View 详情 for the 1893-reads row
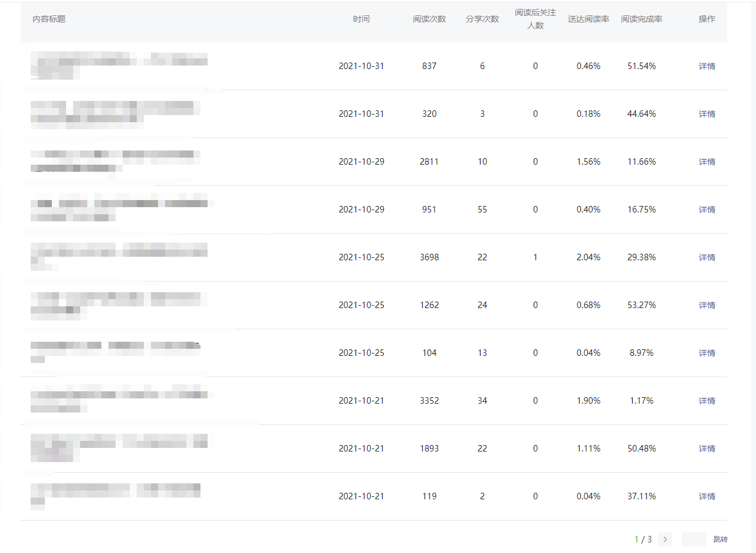 pos(706,449)
